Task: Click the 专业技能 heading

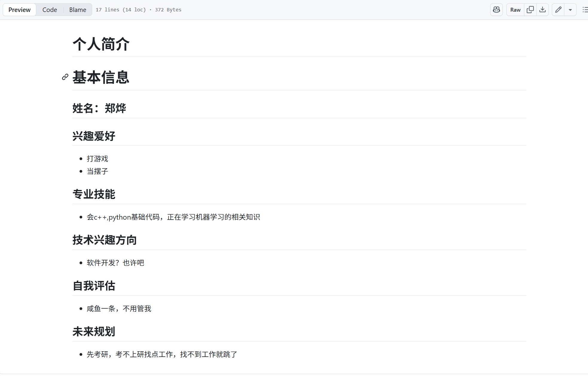Action: 94,194
